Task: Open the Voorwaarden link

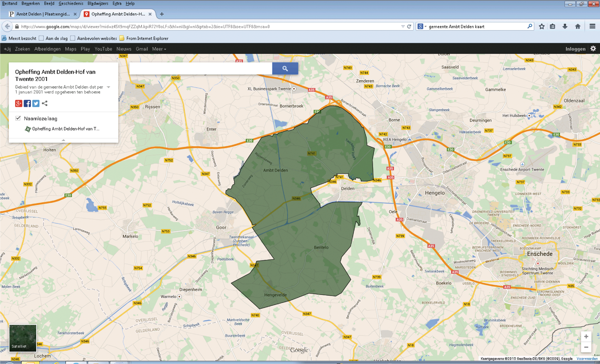Action: (587, 359)
